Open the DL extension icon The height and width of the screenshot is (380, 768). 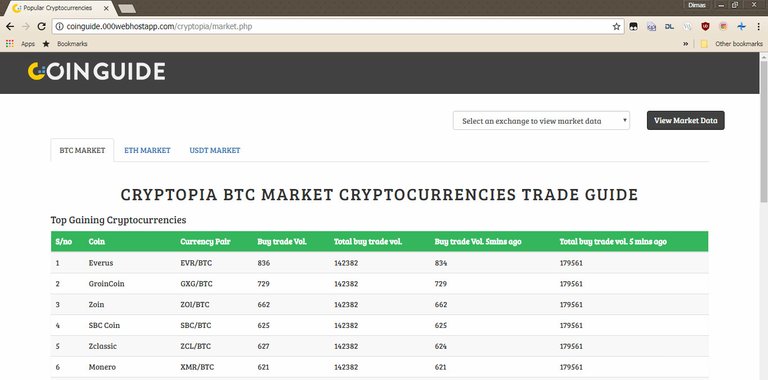669,26
